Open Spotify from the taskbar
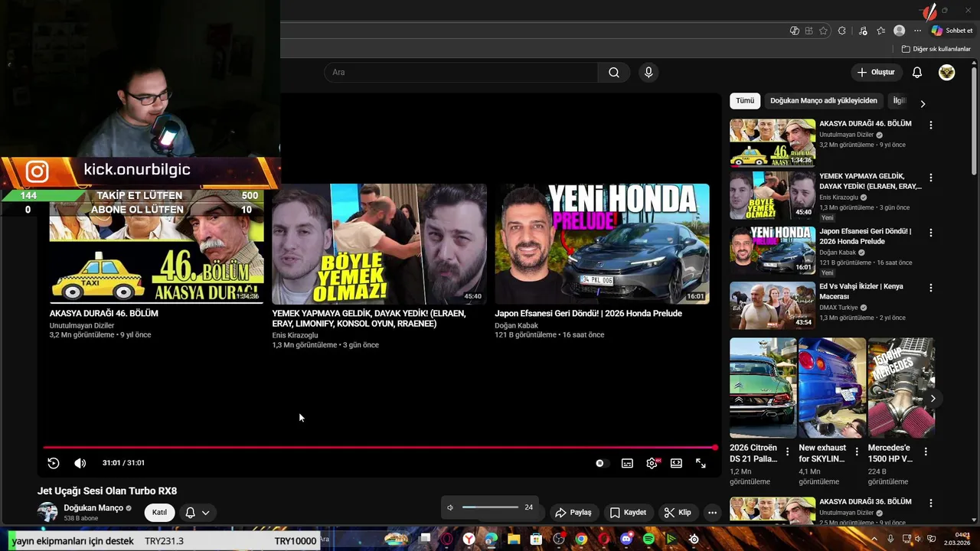 [x=648, y=540]
